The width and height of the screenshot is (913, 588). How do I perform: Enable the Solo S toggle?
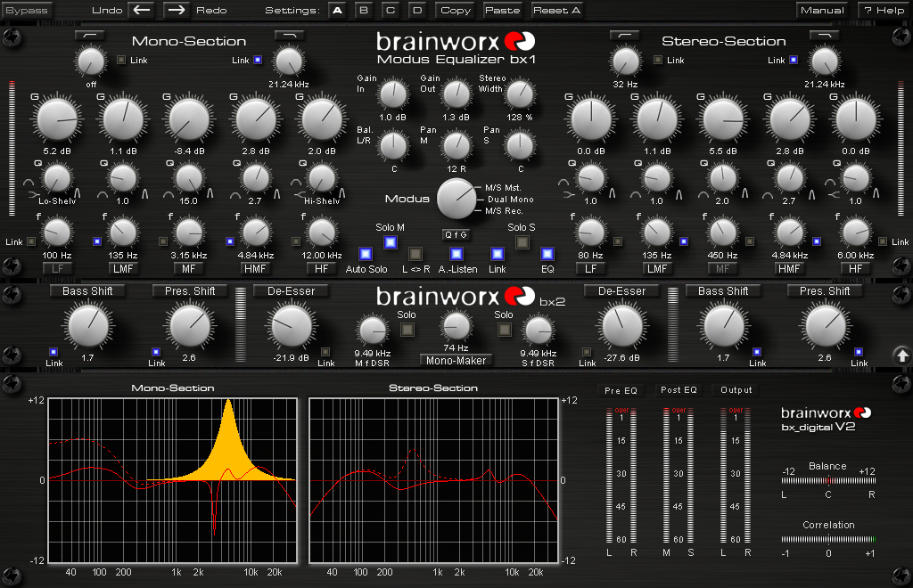(522, 242)
